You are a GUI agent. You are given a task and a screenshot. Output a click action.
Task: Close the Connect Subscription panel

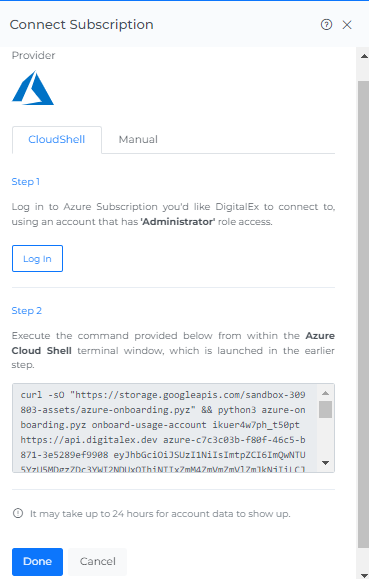pyautogui.click(x=347, y=25)
